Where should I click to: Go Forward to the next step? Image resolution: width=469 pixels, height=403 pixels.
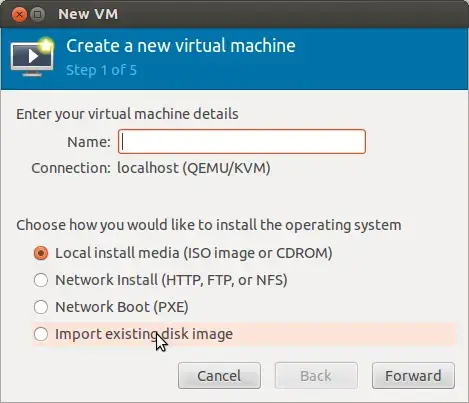[x=413, y=376]
